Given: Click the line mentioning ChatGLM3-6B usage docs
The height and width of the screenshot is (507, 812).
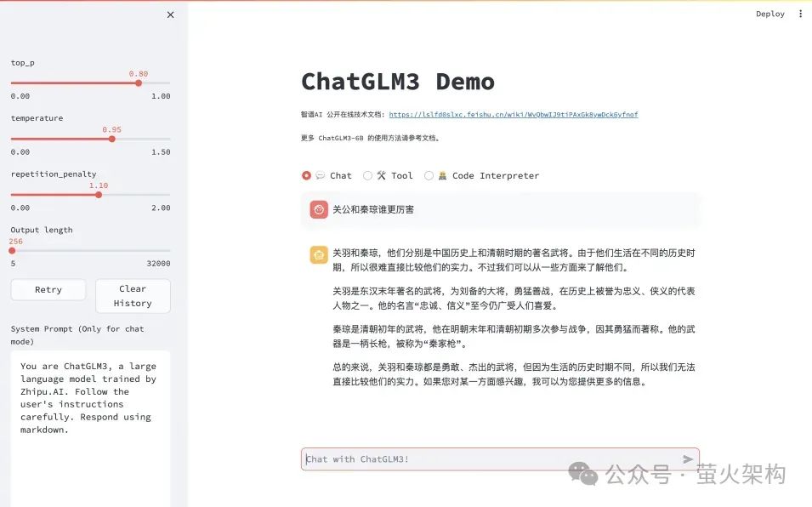Looking at the screenshot, I should 370,139.
